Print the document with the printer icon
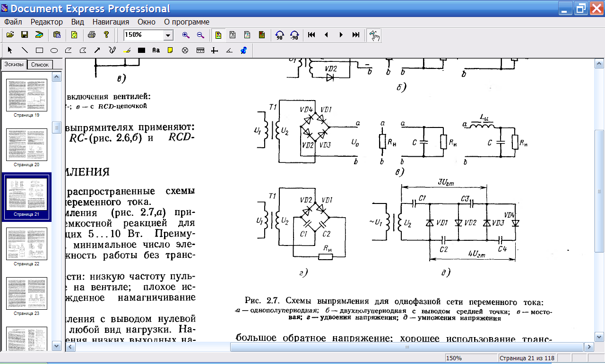Viewport: 605px width, 364px height. point(92,35)
